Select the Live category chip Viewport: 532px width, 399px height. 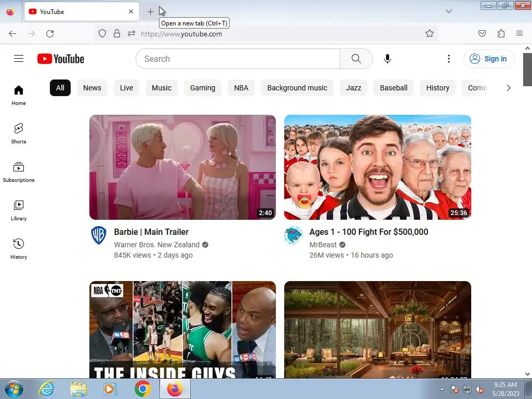coord(127,88)
